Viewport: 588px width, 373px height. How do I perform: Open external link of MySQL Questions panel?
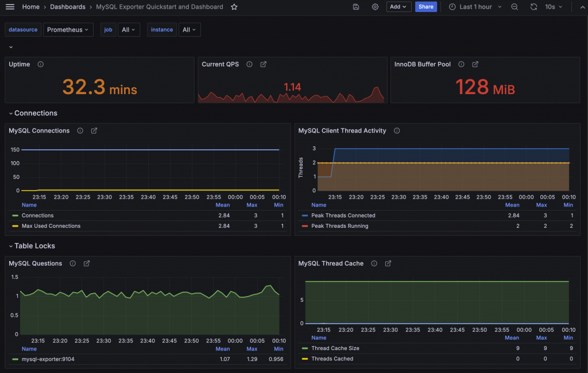87,263
